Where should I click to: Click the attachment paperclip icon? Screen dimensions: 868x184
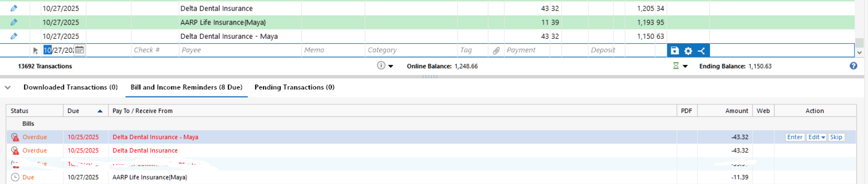(496, 50)
